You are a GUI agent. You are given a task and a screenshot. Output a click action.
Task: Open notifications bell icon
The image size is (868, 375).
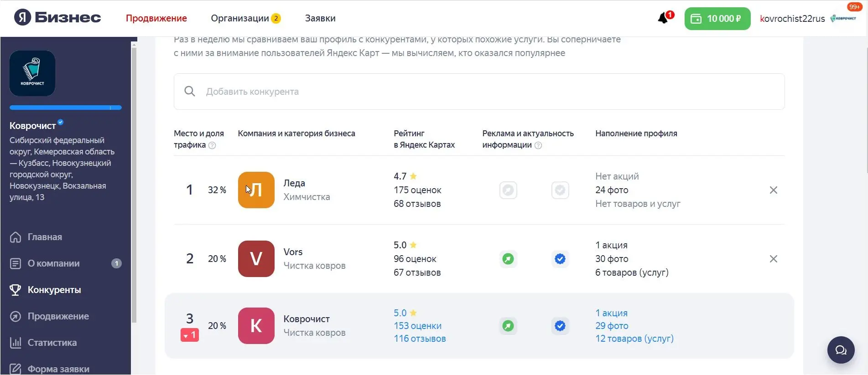click(x=663, y=18)
